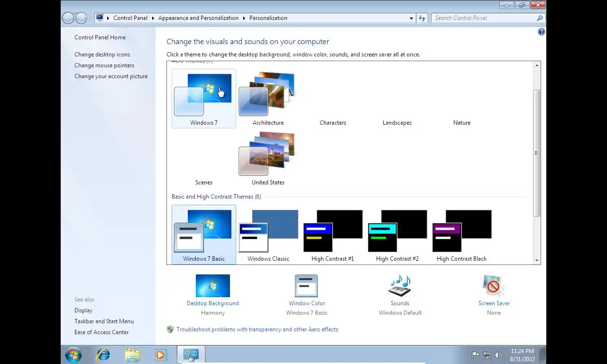Image resolution: width=607 pixels, height=364 pixels.
Task: Click the Help question mark icon
Action: tap(541, 32)
